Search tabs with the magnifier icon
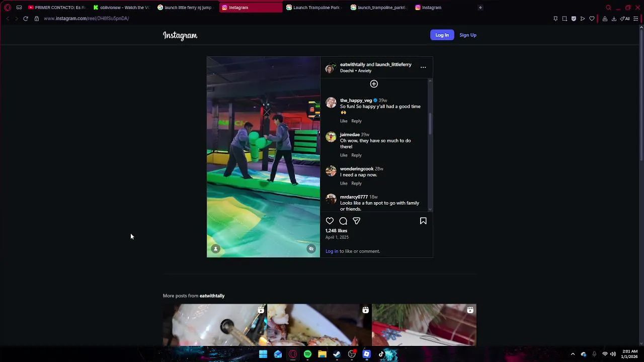Screen dimensions: 644x362 [608, 8]
